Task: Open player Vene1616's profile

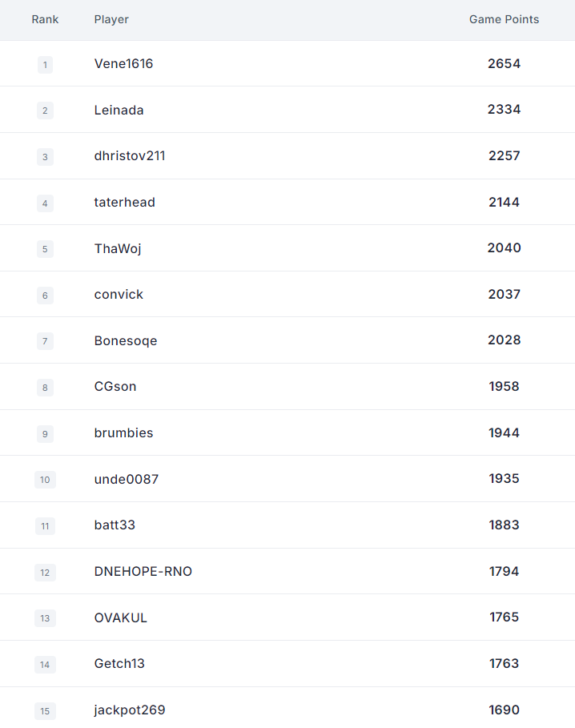Action: (x=123, y=63)
